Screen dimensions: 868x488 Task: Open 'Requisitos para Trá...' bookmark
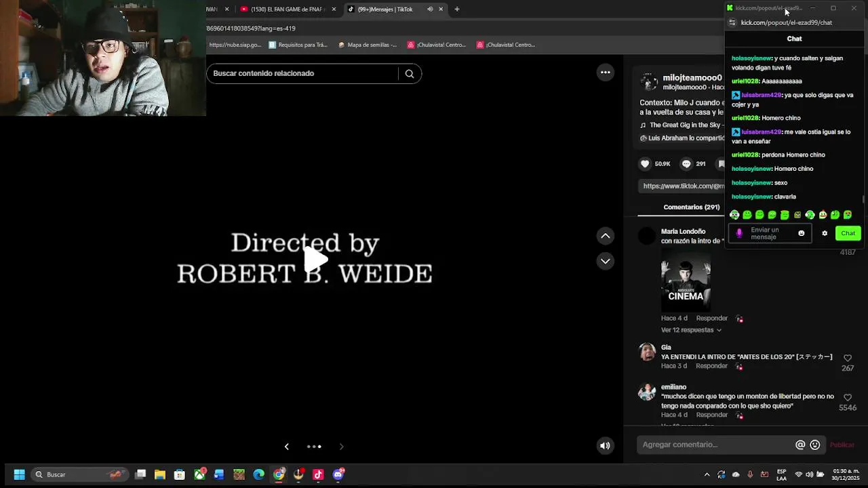click(x=298, y=45)
